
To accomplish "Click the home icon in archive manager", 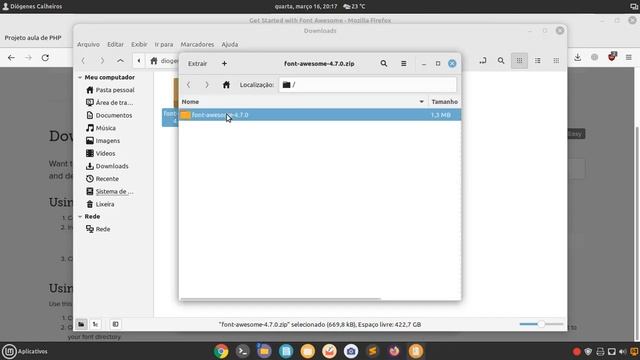I will click(226, 85).
